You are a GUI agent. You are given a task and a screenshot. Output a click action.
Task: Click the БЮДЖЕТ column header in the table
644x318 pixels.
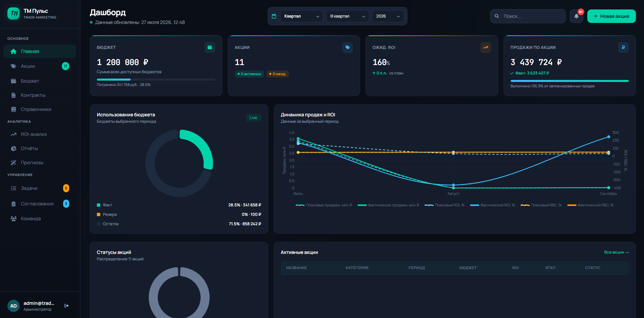click(x=468, y=268)
